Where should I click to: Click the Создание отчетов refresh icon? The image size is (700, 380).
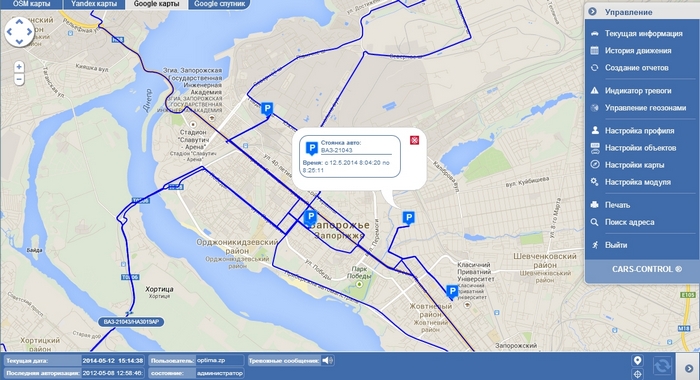click(x=594, y=68)
